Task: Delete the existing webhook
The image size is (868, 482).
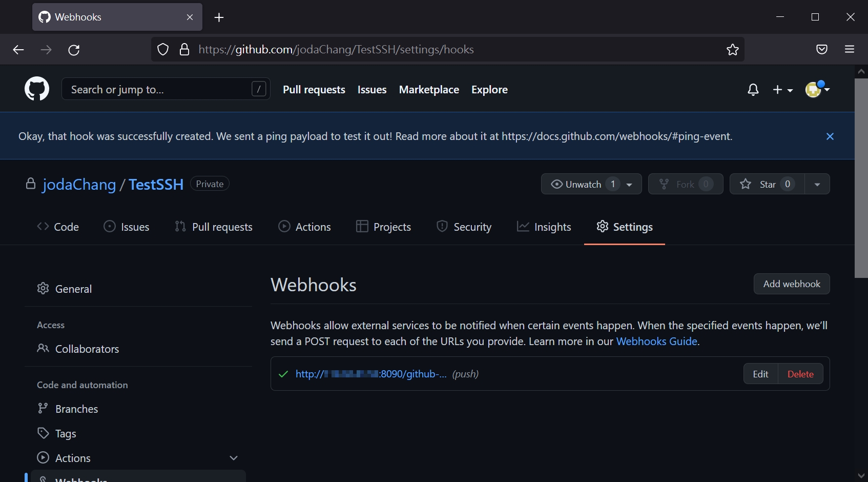Action: [x=800, y=374]
